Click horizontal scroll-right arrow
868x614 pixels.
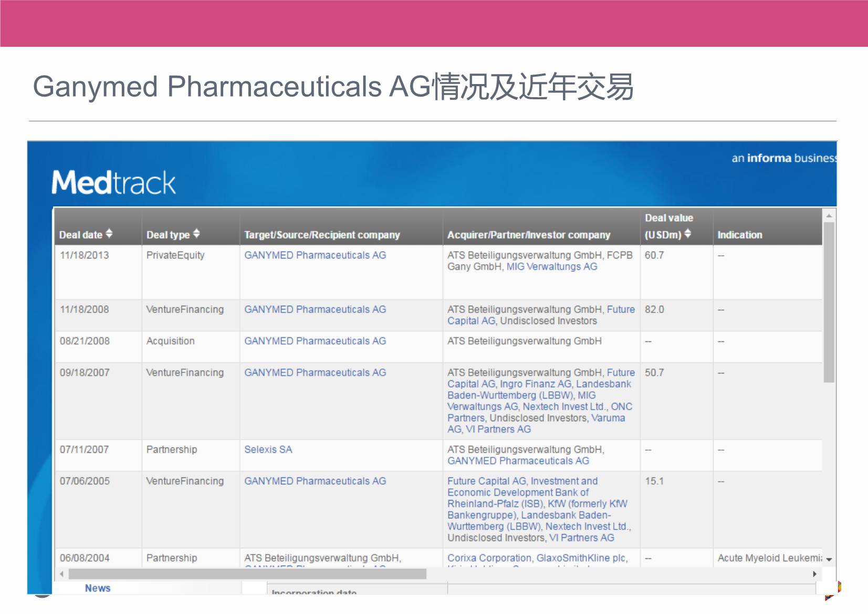click(814, 574)
